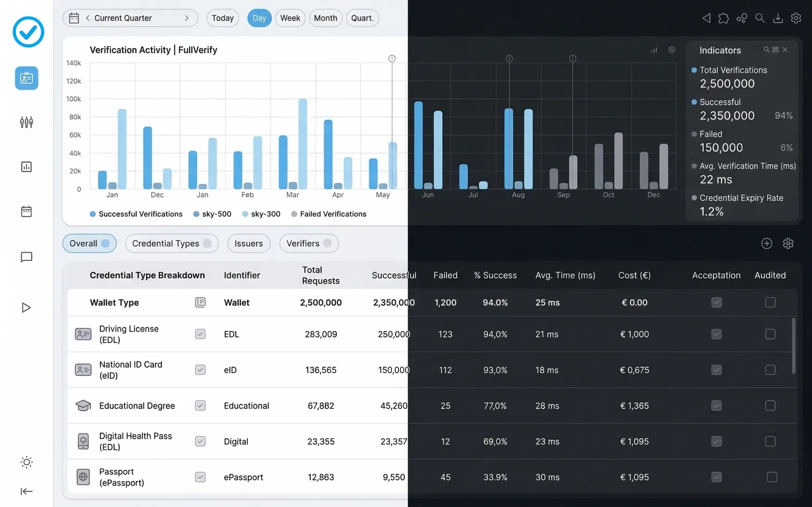Select the Week view button
The width and height of the screenshot is (812, 507).
point(290,18)
